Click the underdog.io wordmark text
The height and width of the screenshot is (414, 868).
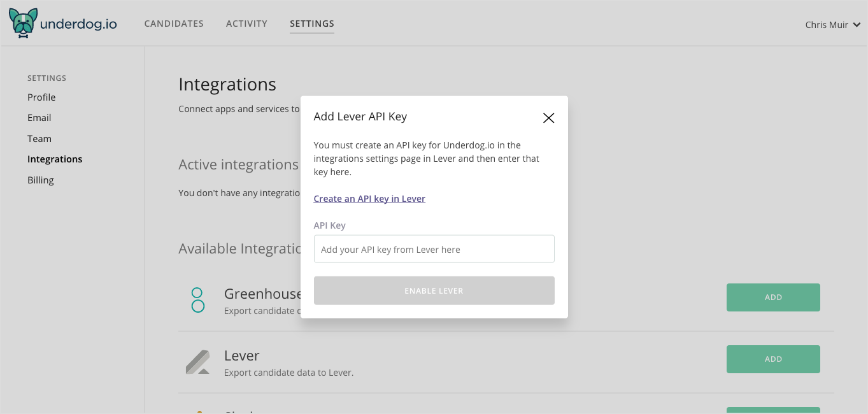click(78, 25)
